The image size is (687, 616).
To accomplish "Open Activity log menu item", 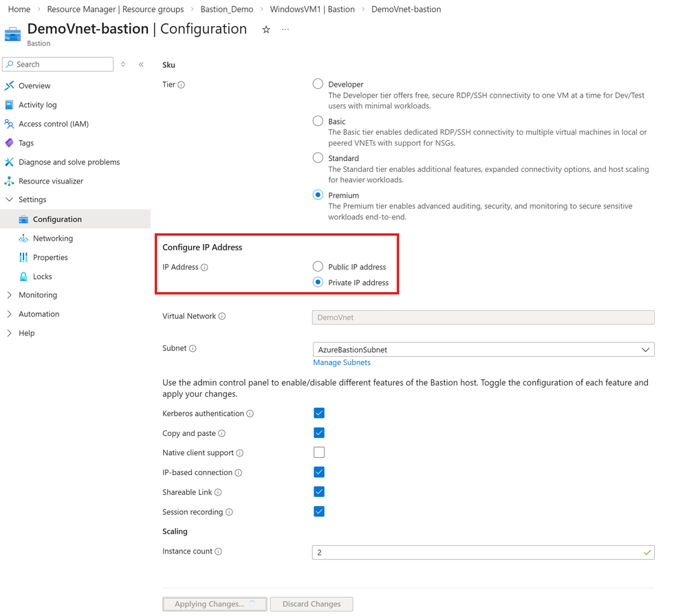I will point(38,104).
